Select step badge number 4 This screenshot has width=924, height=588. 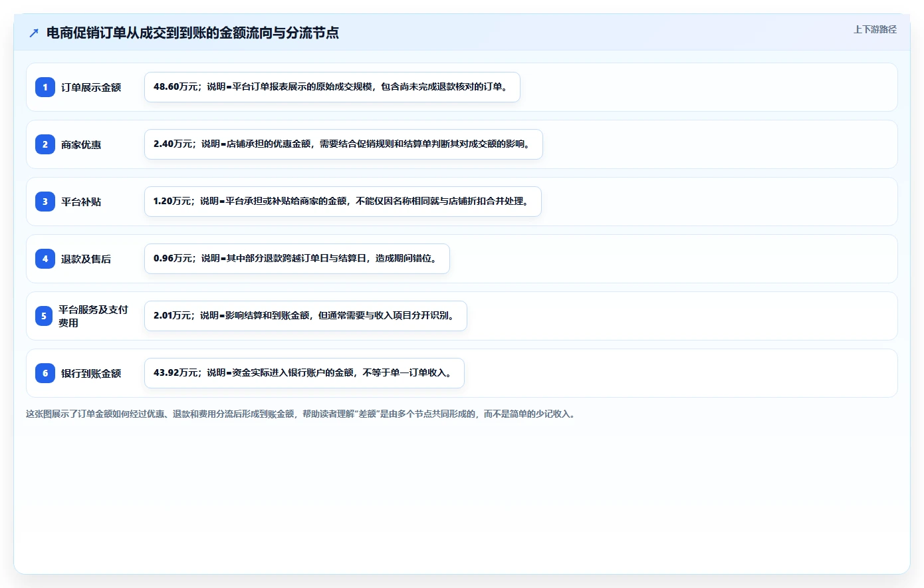point(45,259)
